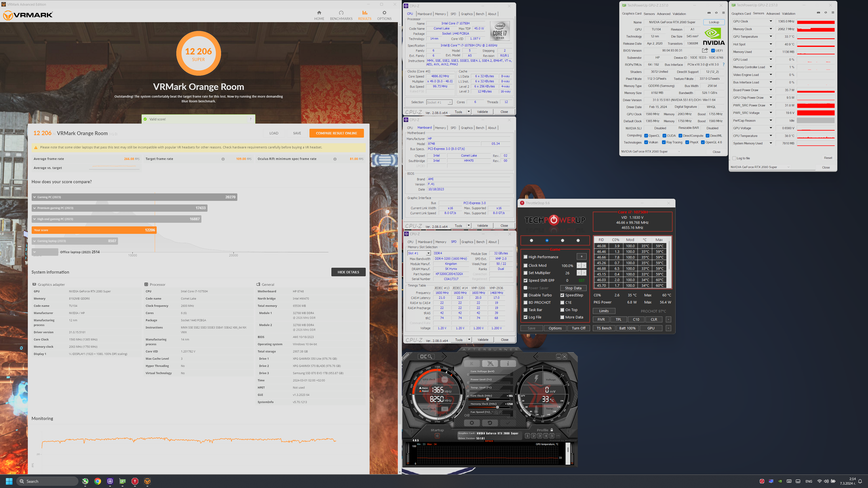
Task: Open VRMark Benchmarks section icon
Action: [x=341, y=13]
